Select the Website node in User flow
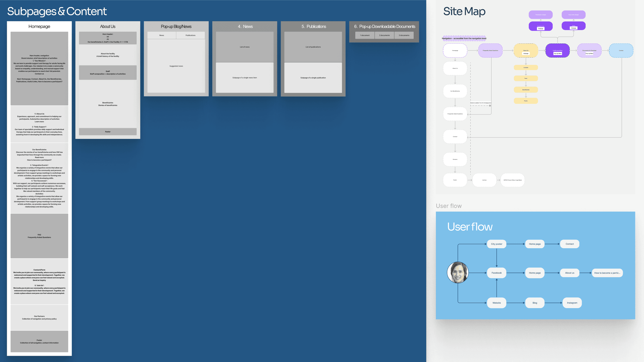The image size is (644, 362). (x=496, y=303)
